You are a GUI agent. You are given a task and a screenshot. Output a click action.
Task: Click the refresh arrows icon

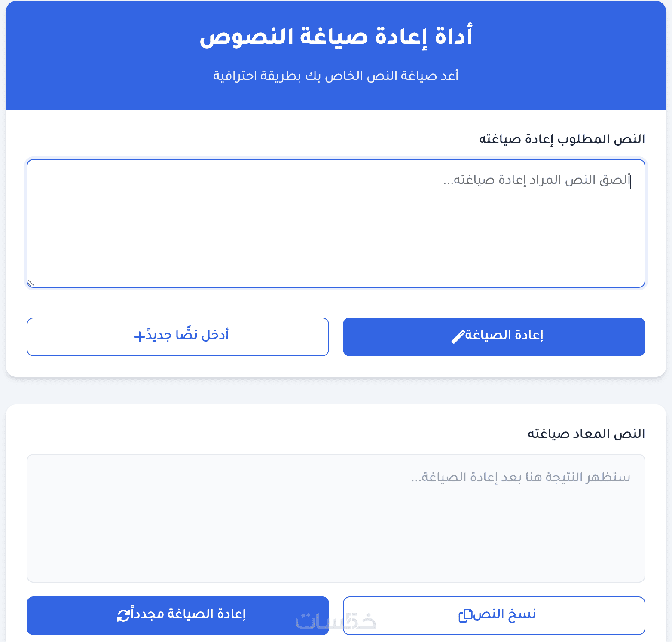[123, 615]
